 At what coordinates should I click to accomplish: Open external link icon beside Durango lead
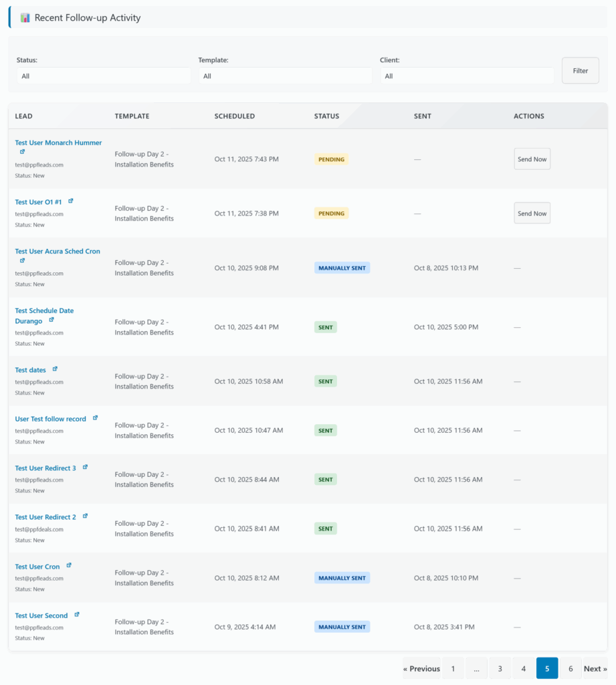[x=52, y=320]
